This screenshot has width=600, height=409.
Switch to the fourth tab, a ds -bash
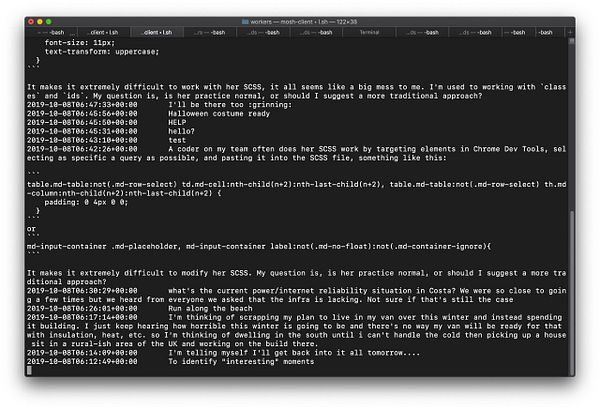pyautogui.click(x=210, y=33)
